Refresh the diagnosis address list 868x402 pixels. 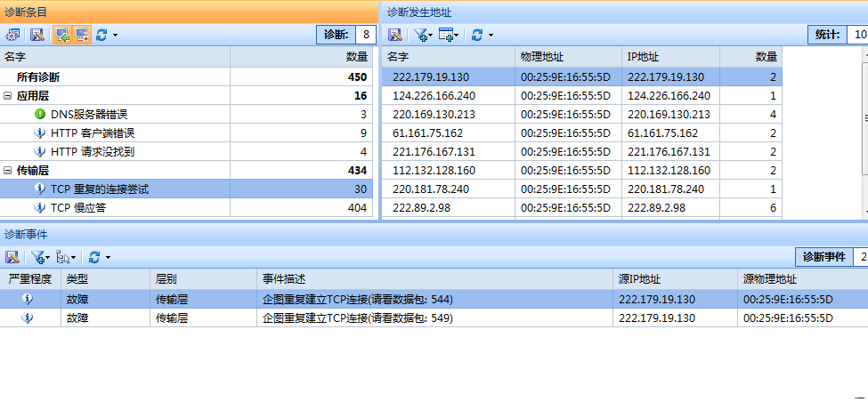coord(476,35)
